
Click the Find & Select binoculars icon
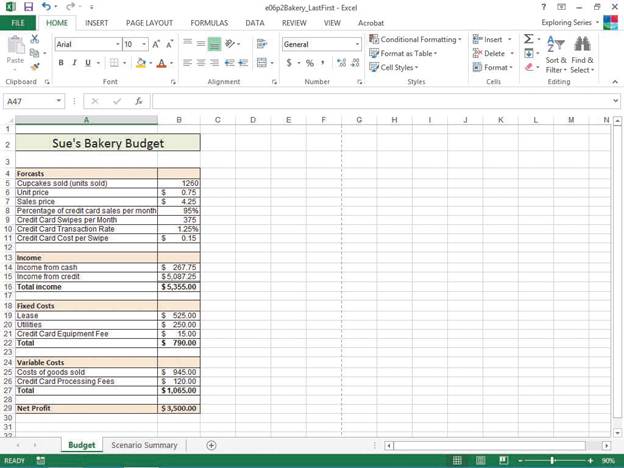click(582, 46)
